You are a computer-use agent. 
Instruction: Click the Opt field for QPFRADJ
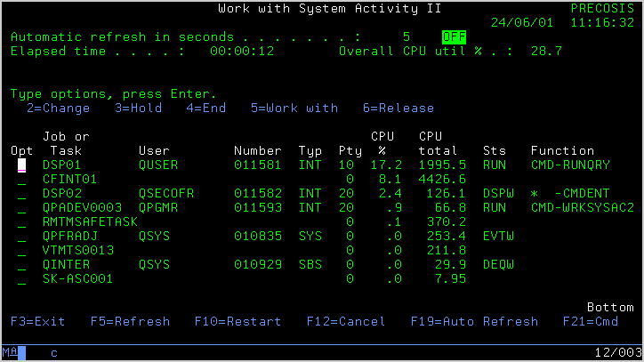click(x=21, y=237)
